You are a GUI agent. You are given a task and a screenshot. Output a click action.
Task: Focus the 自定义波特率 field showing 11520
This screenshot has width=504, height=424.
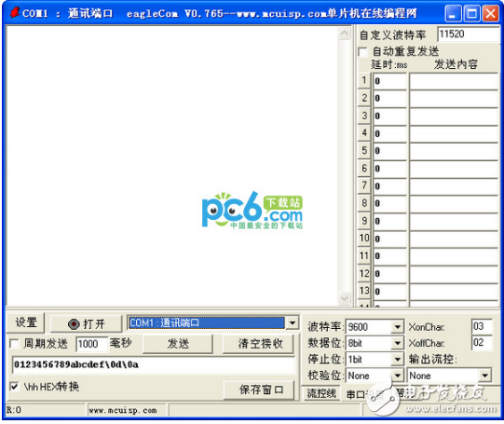tap(468, 34)
